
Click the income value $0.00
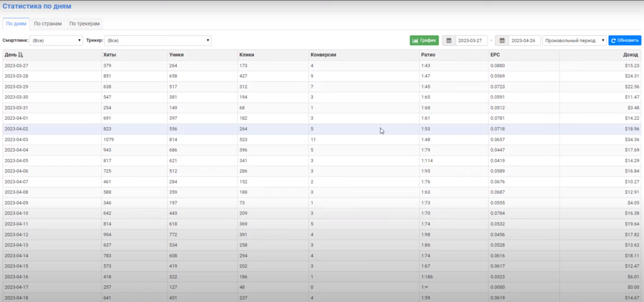[633, 287]
